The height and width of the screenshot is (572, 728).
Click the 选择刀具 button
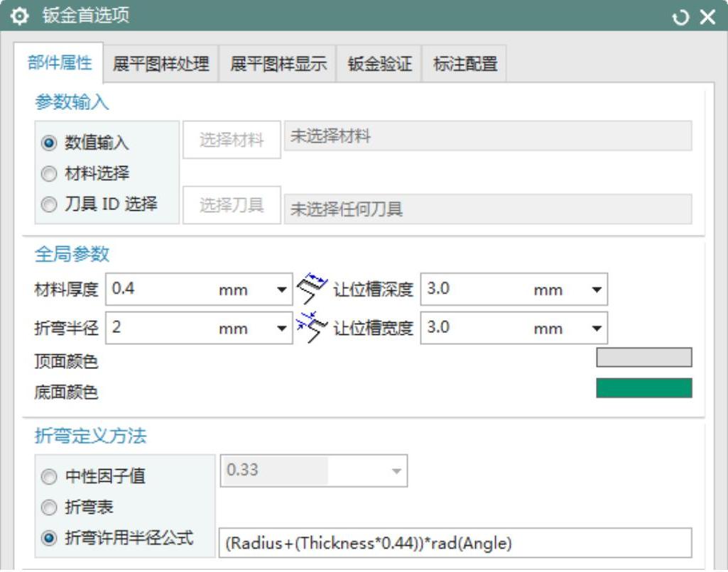click(232, 205)
